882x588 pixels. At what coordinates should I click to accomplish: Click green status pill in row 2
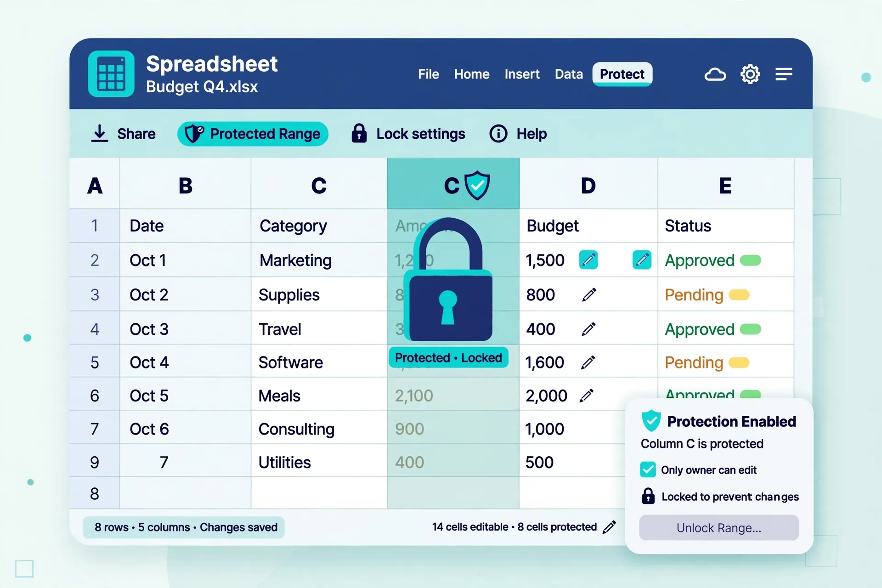pyautogui.click(x=751, y=260)
